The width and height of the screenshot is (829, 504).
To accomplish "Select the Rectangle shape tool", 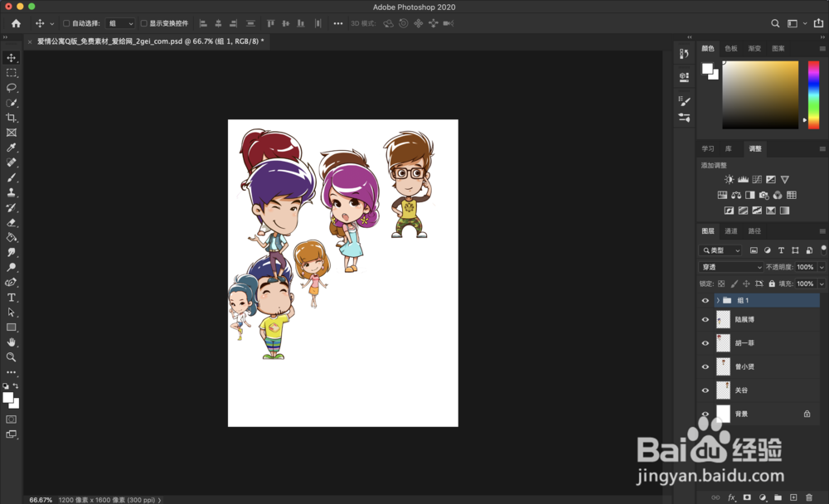I will (x=11, y=327).
